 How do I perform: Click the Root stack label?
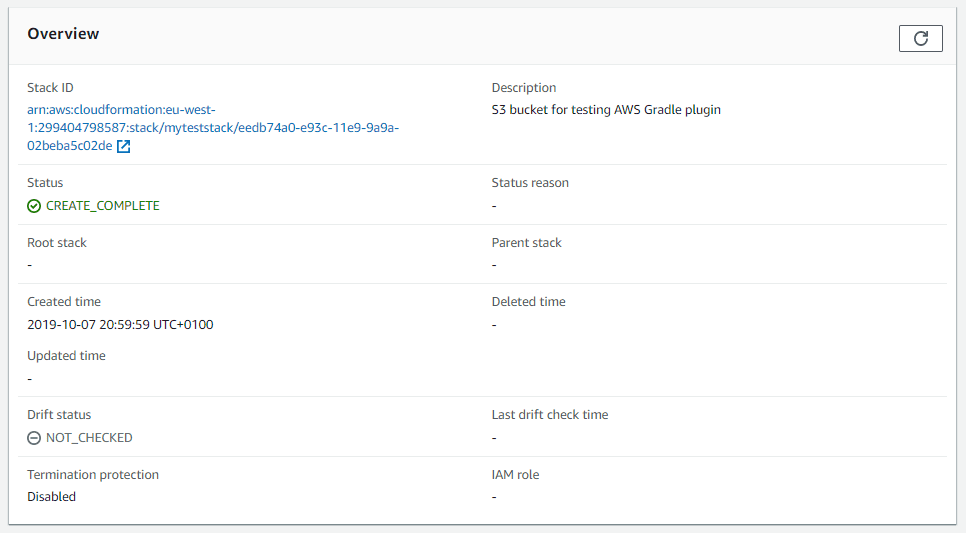[57, 243]
